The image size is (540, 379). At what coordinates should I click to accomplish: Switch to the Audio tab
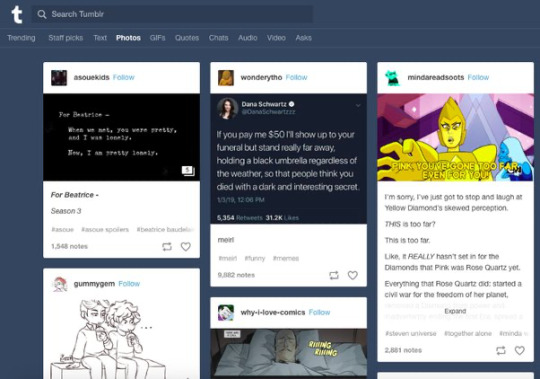pos(248,38)
